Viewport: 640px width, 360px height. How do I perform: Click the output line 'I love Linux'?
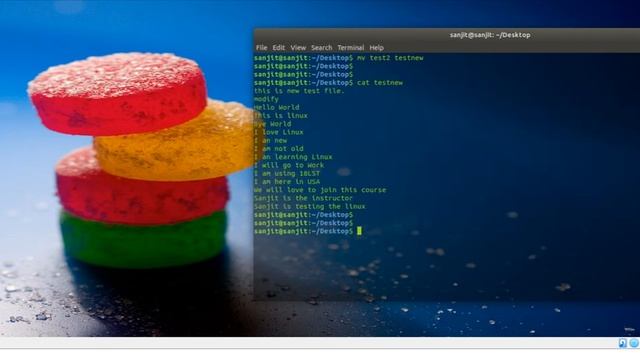[279, 132]
